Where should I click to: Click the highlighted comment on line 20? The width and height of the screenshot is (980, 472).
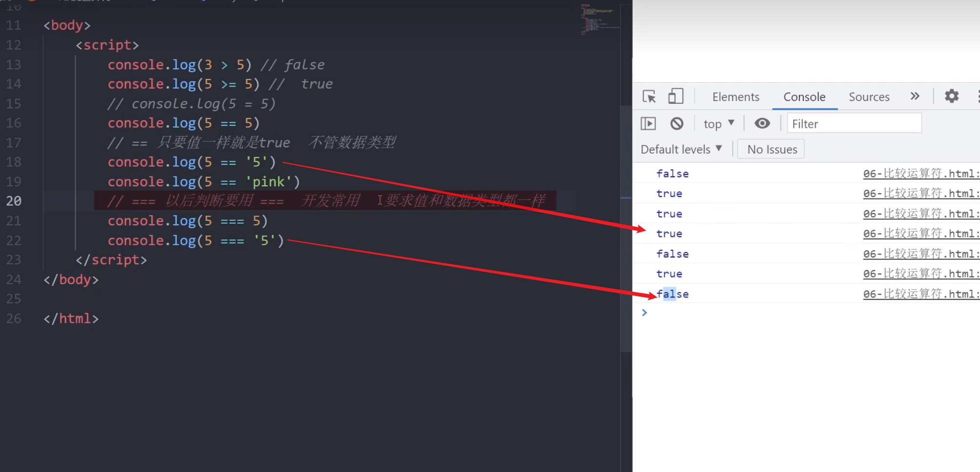click(x=326, y=201)
